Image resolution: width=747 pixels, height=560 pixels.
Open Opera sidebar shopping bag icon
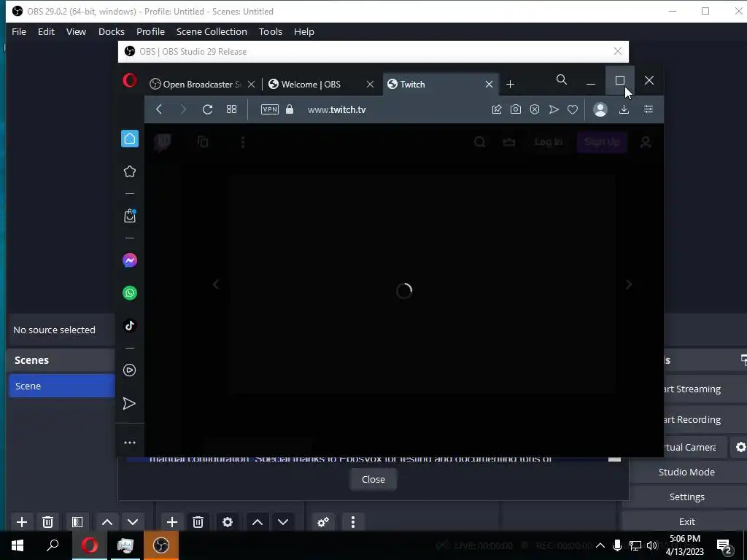tap(130, 216)
